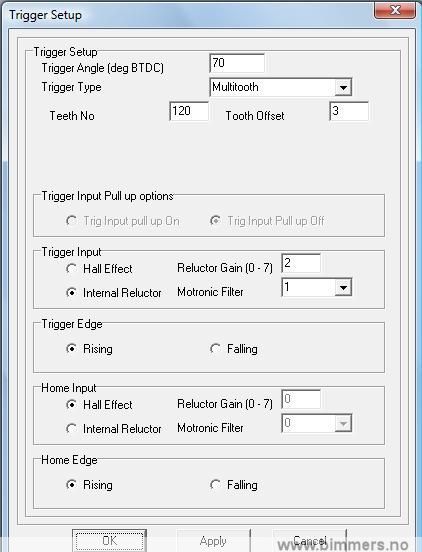
Task: Confirm settings with the OK button
Action: coord(109,540)
